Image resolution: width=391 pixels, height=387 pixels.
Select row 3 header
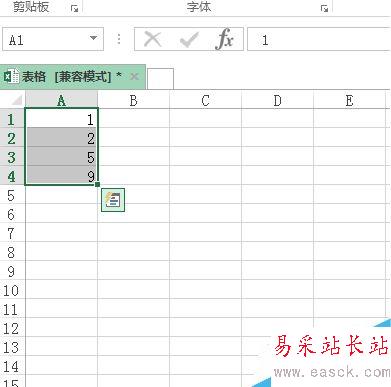(12, 156)
